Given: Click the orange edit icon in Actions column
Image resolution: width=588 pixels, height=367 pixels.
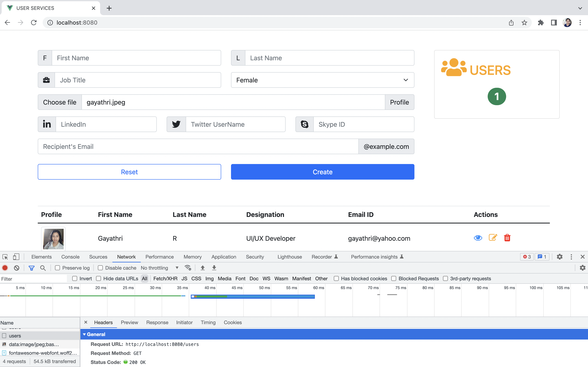Looking at the screenshot, I should [x=493, y=238].
